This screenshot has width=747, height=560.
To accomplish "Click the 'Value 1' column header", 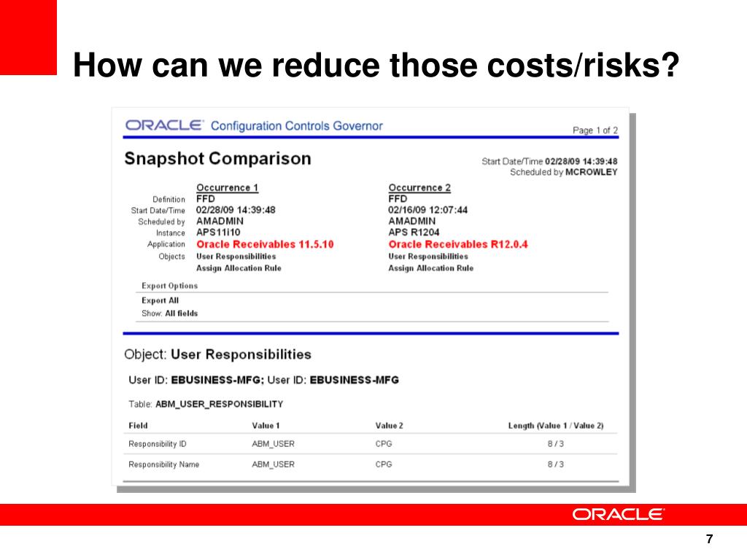I will (x=266, y=426).
